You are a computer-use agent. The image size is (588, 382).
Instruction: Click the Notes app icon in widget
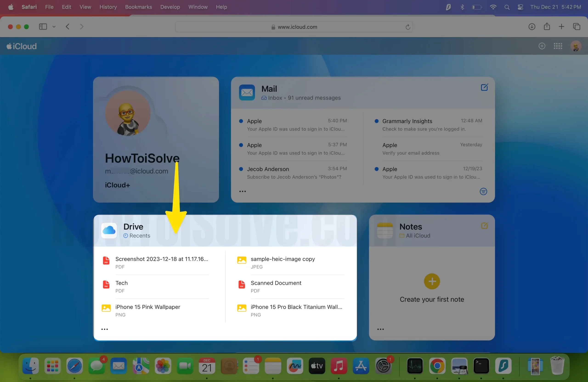pos(385,231)
